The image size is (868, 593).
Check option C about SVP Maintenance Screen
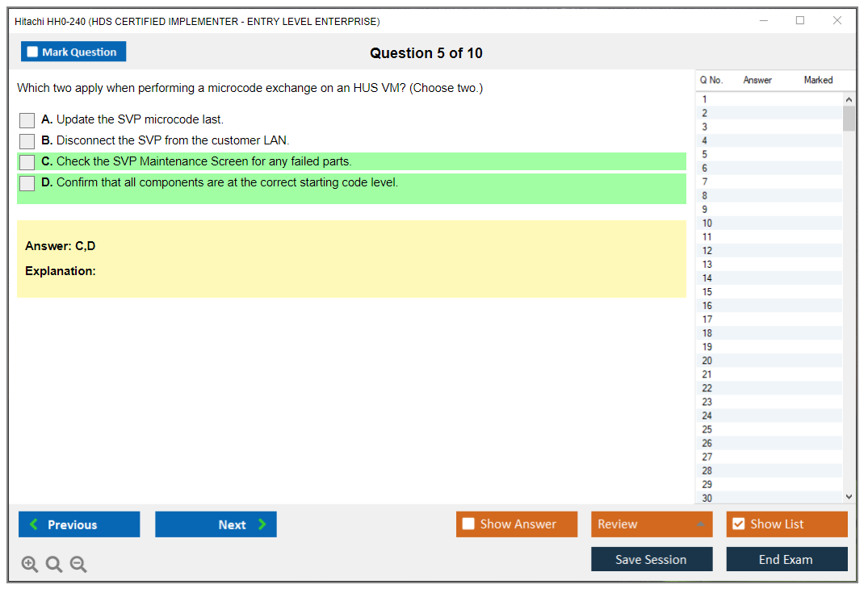point(27,162)
